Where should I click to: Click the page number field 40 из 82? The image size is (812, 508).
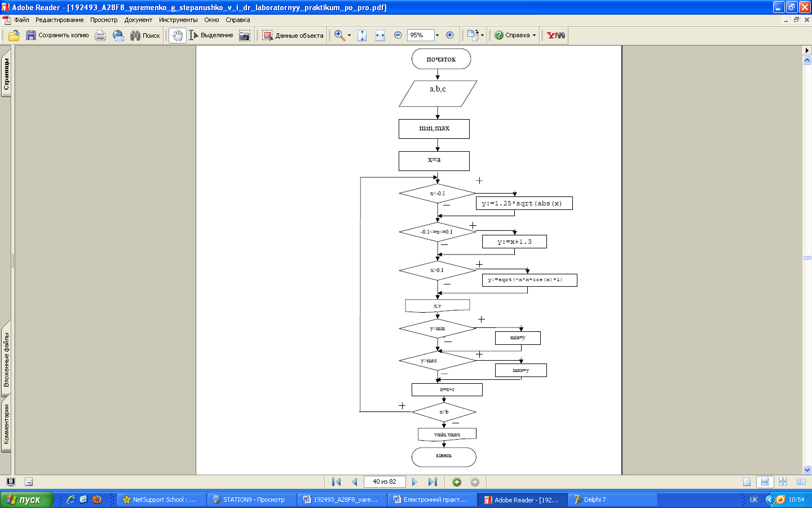tap(385, 482)
